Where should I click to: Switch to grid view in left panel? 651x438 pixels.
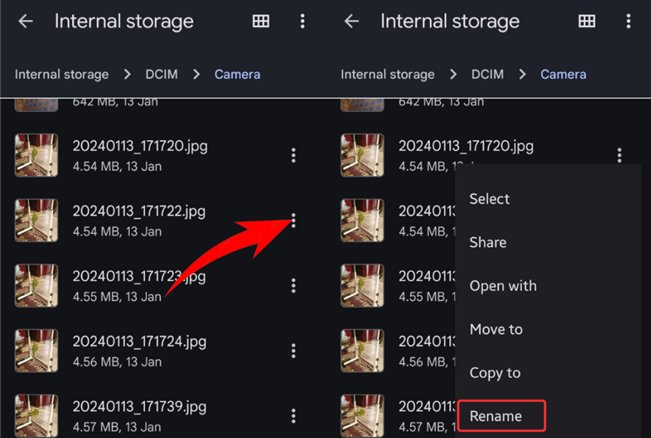261,21
